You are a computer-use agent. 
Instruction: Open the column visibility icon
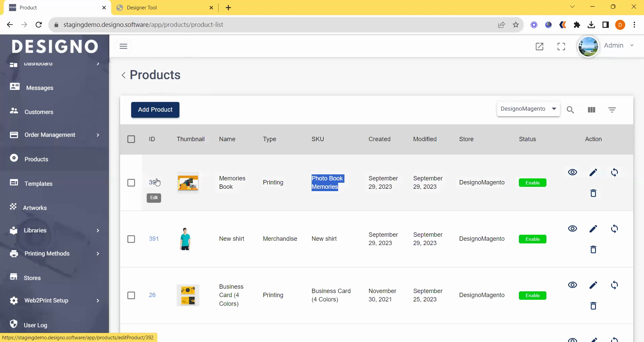click(x=591, y=110)
